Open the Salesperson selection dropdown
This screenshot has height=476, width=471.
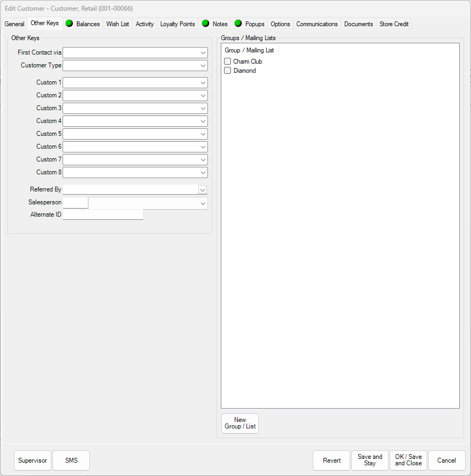[x=203, y=203]
